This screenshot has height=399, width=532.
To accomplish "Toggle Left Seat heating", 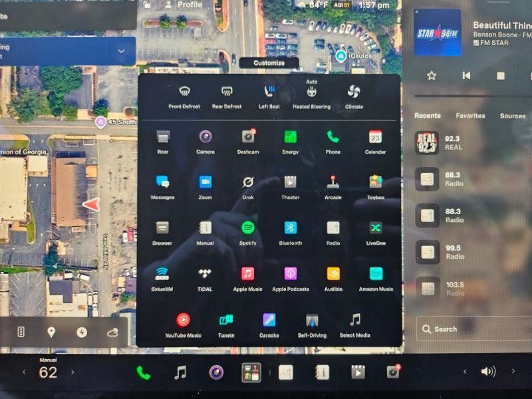I will [x=269, y=92].
